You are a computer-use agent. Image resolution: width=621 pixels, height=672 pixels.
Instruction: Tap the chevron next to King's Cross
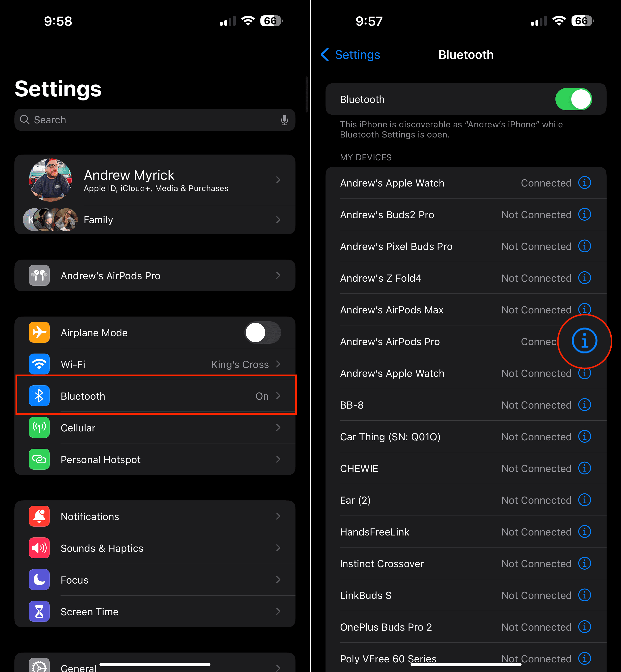click(278, 364)
